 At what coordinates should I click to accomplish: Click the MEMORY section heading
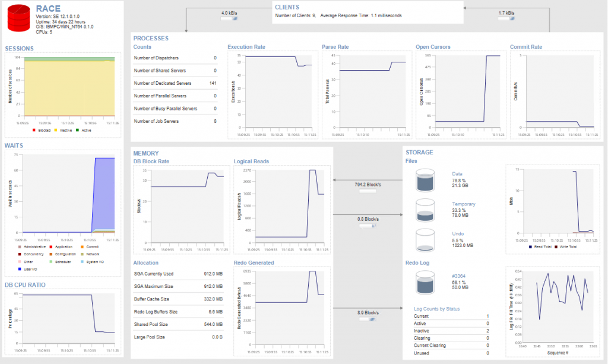coord(146,153)
